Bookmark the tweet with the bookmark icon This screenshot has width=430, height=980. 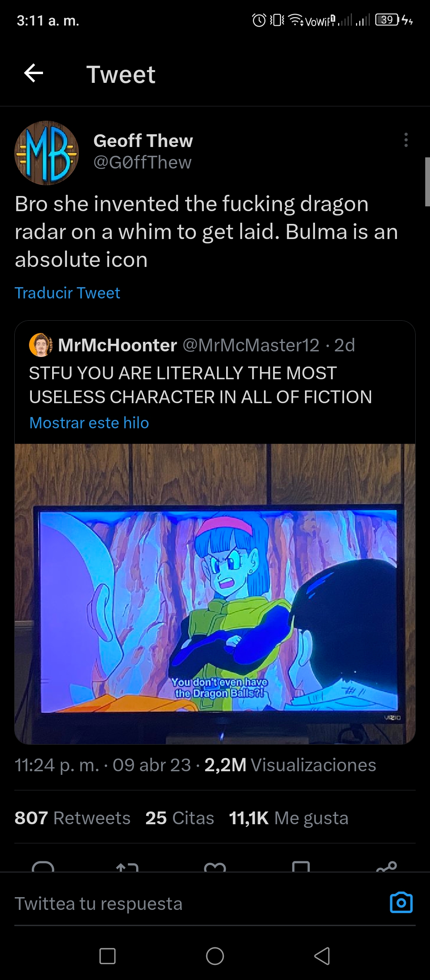pos(301,867)
